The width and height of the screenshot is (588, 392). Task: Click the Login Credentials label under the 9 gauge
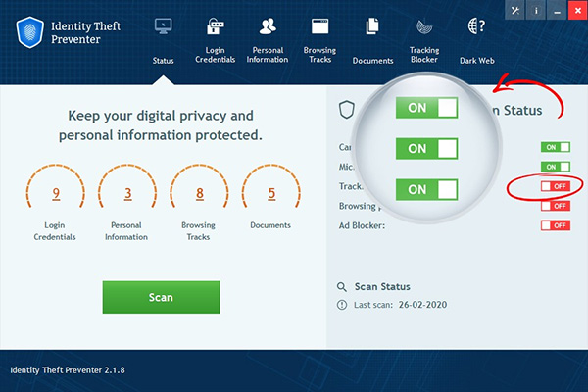tap(55, 231)
